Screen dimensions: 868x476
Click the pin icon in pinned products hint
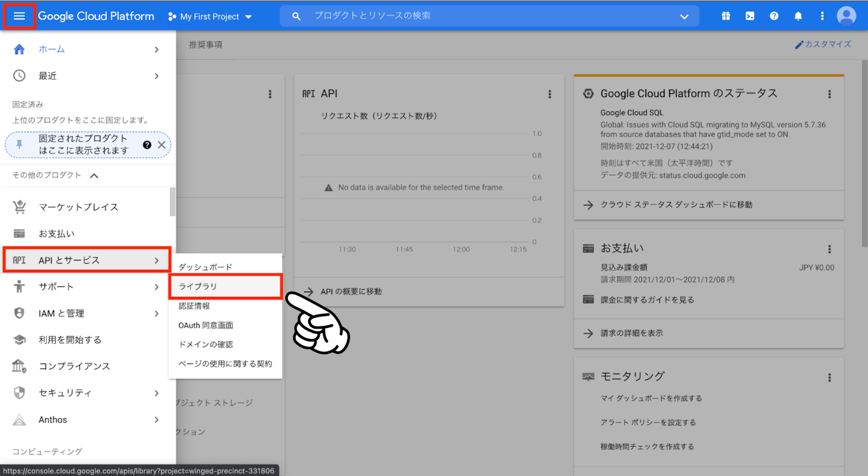coord(19,144)
